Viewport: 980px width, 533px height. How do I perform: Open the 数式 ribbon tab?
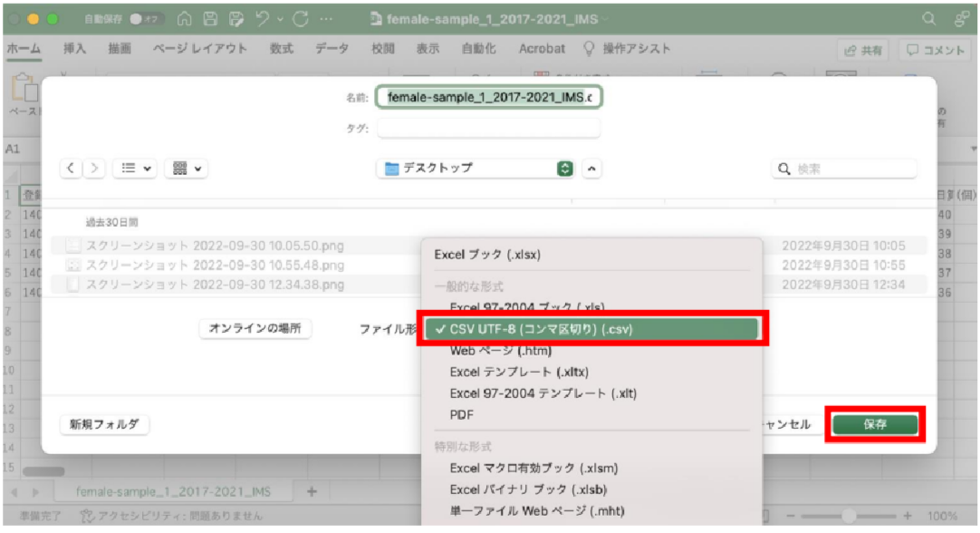(x=282, y=49)
